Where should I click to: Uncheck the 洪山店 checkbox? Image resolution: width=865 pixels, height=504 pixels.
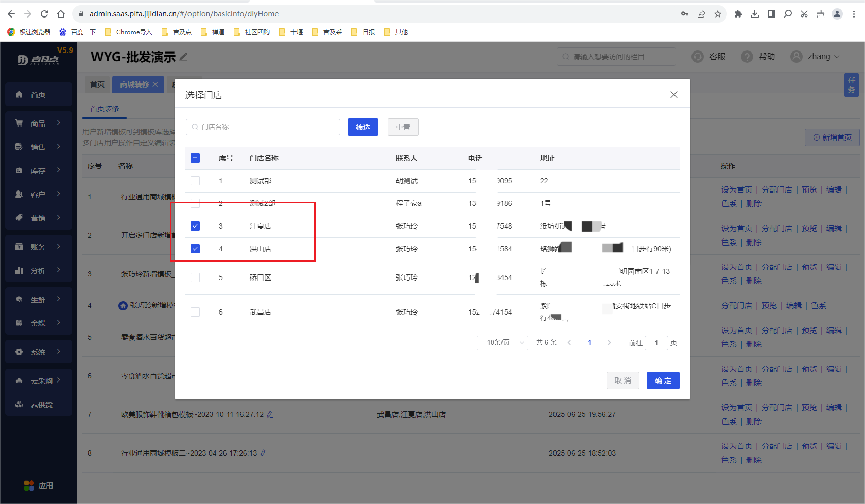(x=195, y=249)
